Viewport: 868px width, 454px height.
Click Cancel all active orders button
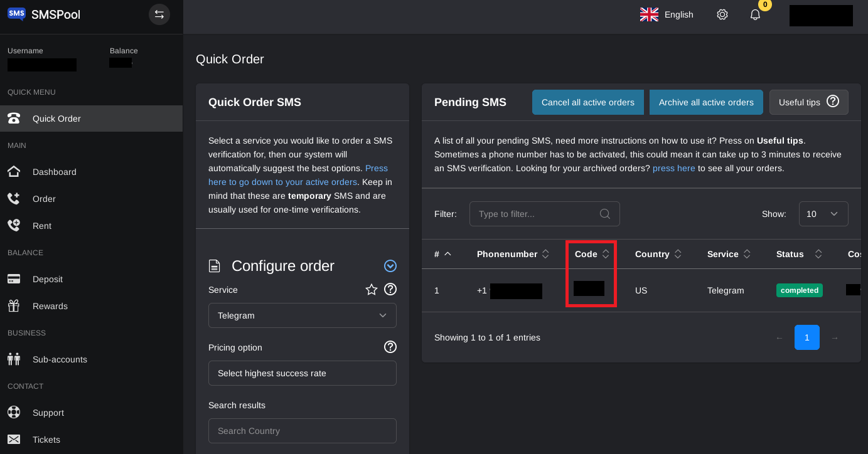click(x=587, y=102)
